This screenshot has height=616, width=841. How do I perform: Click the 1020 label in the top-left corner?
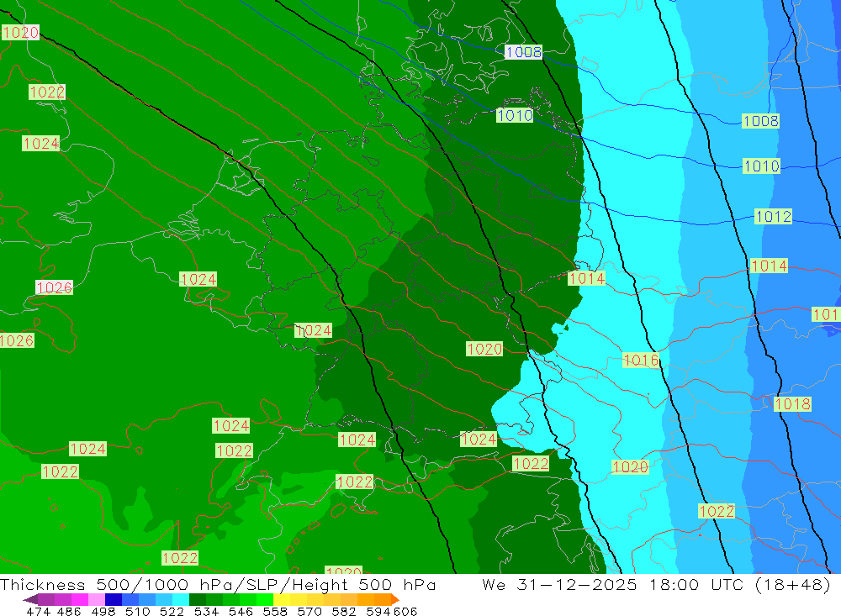[x=20, y=33]
